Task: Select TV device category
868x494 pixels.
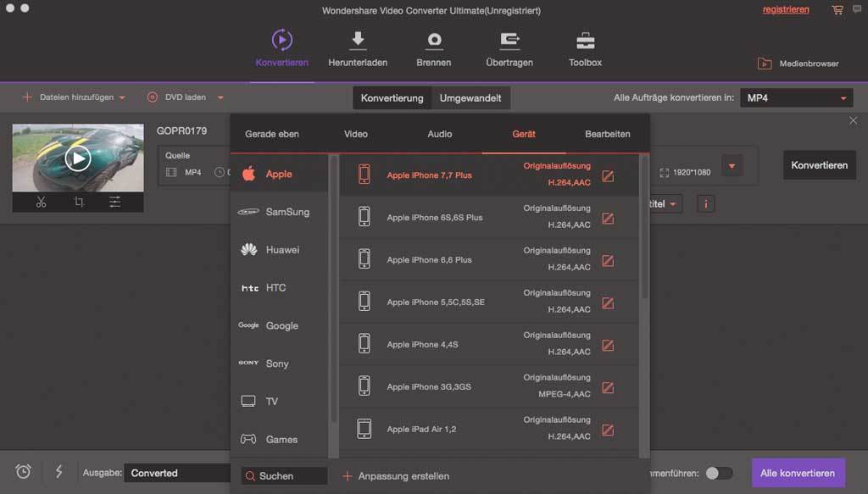Action: (x=280, y=401)
